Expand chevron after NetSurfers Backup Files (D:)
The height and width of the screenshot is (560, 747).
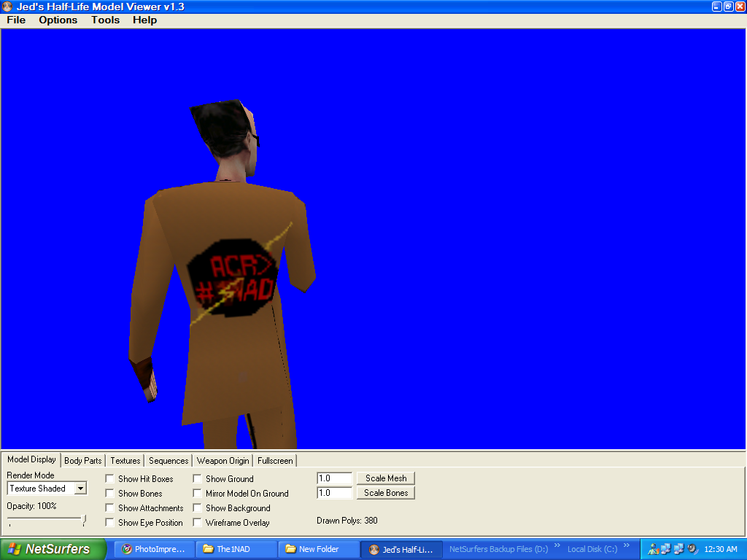click(x=557, y=545)
